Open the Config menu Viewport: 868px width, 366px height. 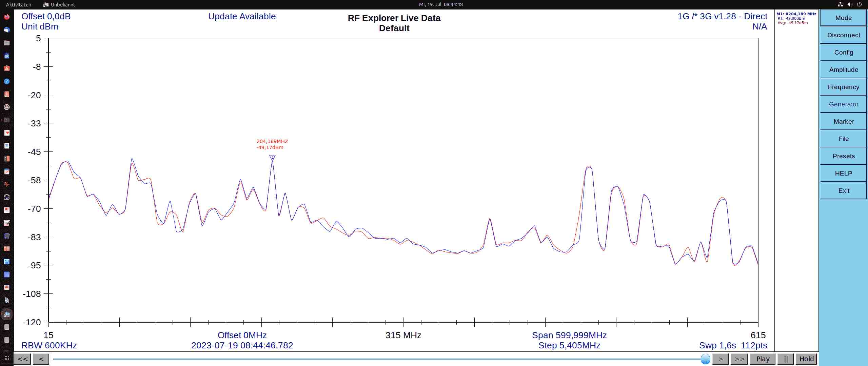click(843, 53)
